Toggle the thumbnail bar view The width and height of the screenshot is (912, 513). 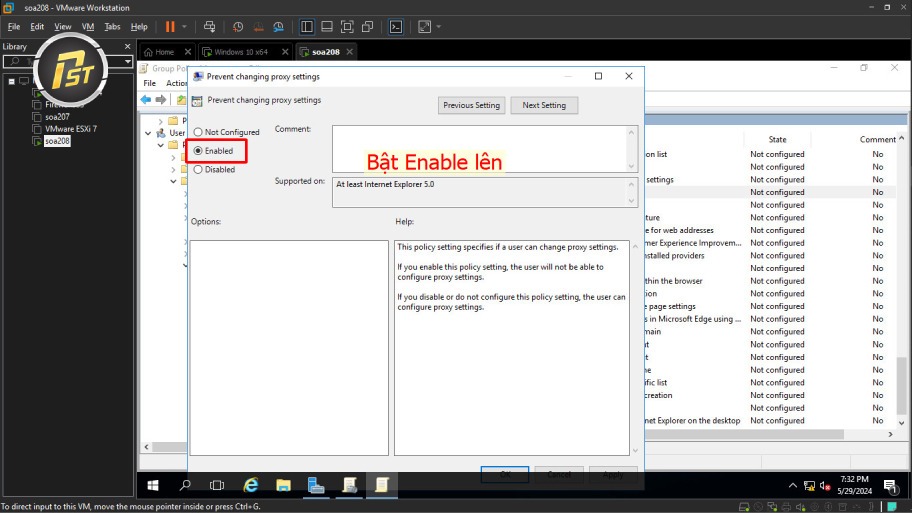click(x=327, y=27)
